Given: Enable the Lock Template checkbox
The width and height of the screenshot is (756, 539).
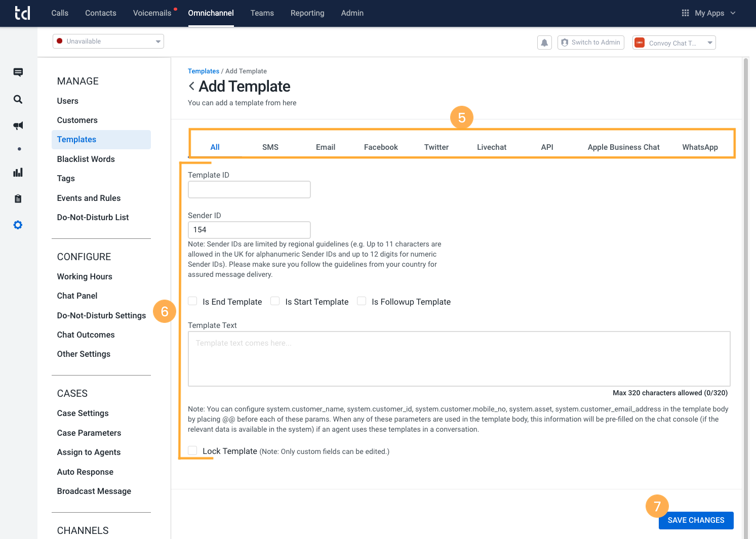Looking at the screenshot, I should (x=192, y=450).
